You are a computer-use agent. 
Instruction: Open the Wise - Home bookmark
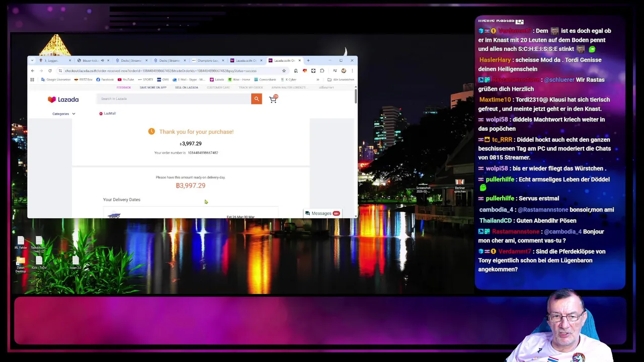(x=239, y=79)
